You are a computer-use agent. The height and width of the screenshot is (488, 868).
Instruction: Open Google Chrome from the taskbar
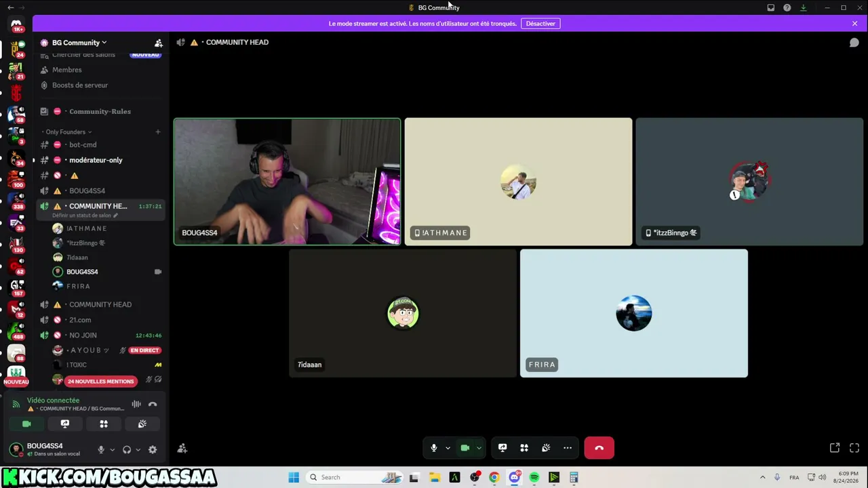pyautogui.click(x=494, y=477)
